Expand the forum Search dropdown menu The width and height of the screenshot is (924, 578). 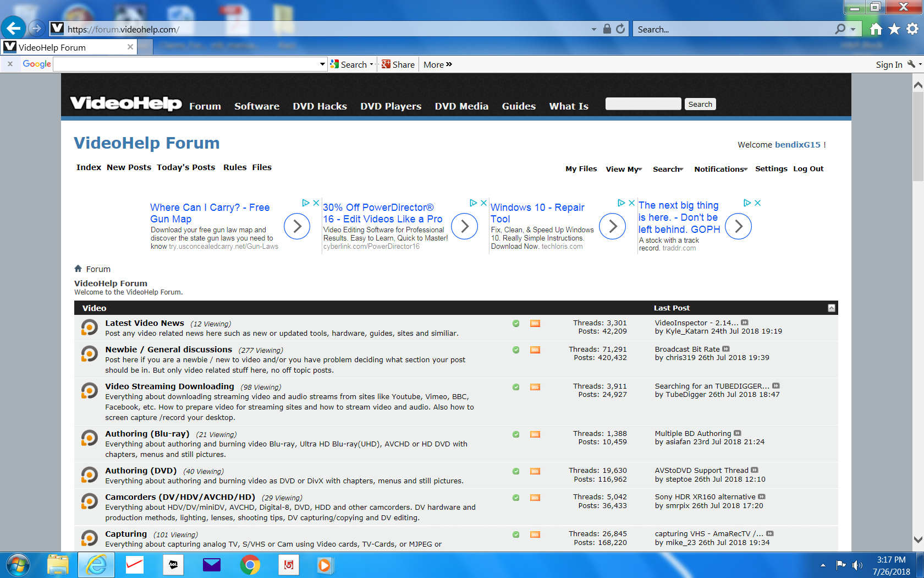668,169
